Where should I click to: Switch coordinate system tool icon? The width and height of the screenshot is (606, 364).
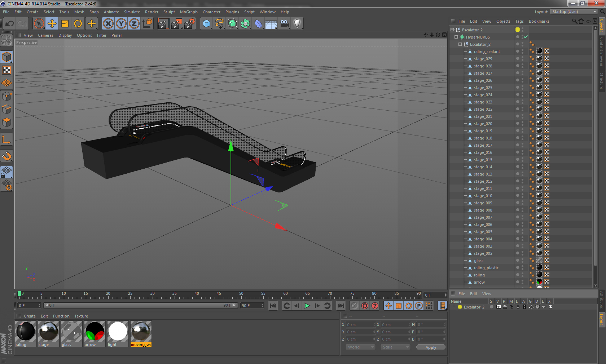coord(147,24)
